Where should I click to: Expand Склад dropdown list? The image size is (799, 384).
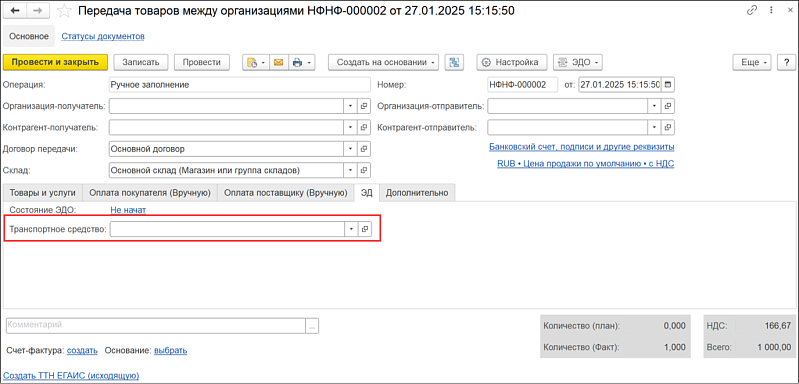[351, 170]
